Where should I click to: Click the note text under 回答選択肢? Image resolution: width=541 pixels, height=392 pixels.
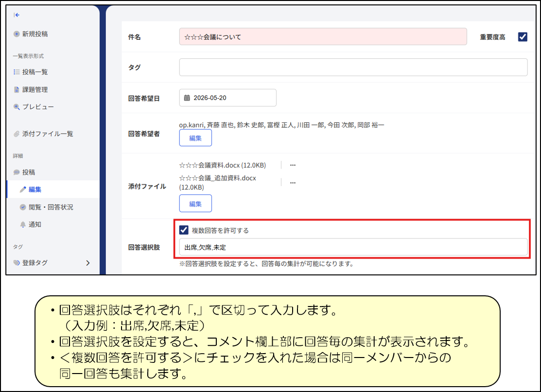coord(266,264)
